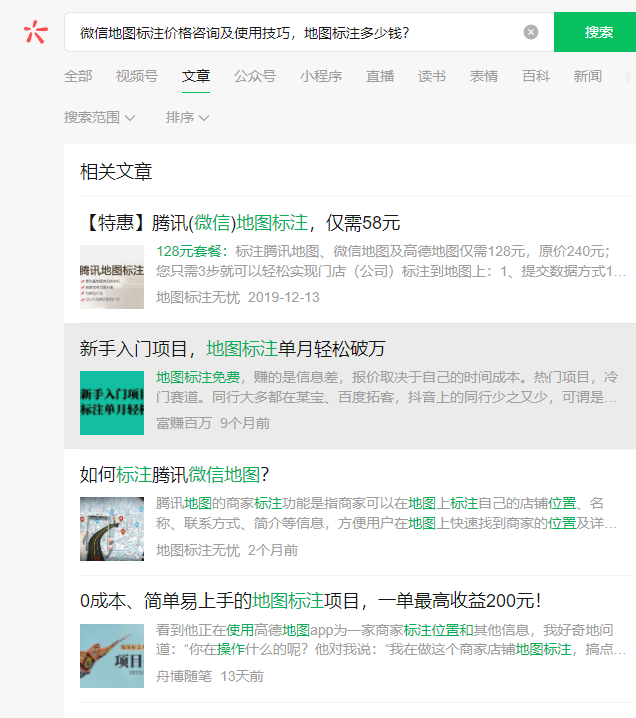This screenshot has height=718, width=636.
Task: Open the 公众号 tab
Action: (x=255, y=76)
